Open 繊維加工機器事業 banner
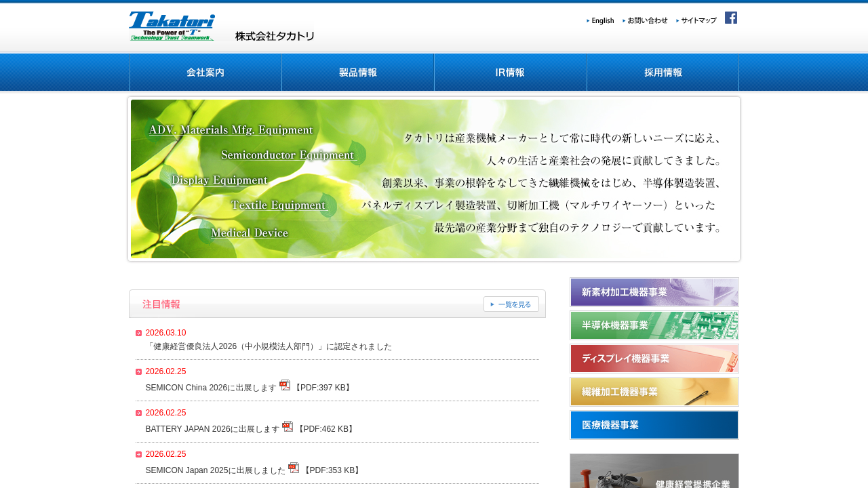 [x=654, y=392]
